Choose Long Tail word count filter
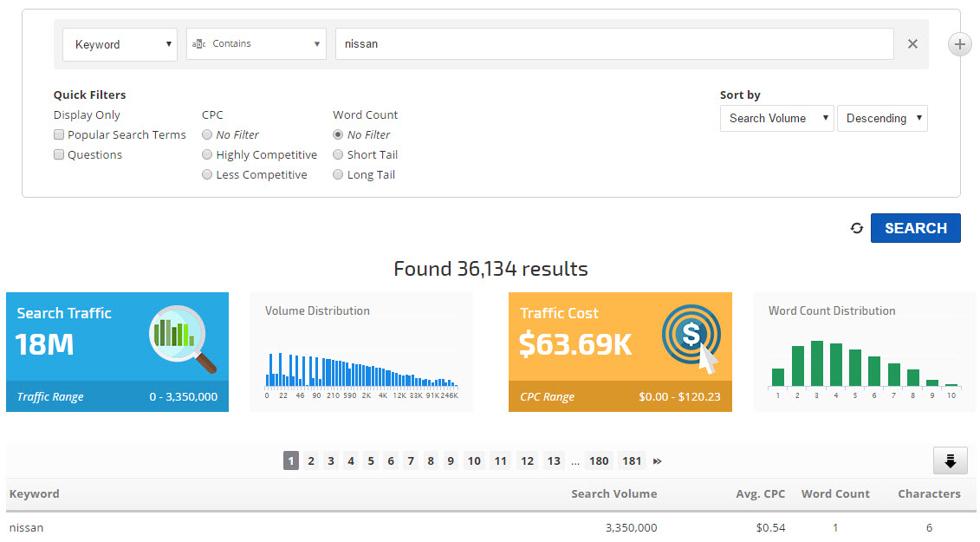 339,175
